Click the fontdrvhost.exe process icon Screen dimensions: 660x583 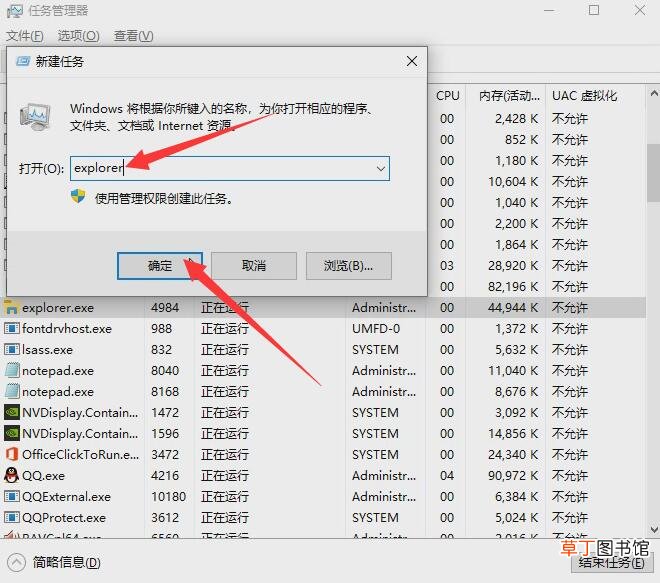[11, 329]
